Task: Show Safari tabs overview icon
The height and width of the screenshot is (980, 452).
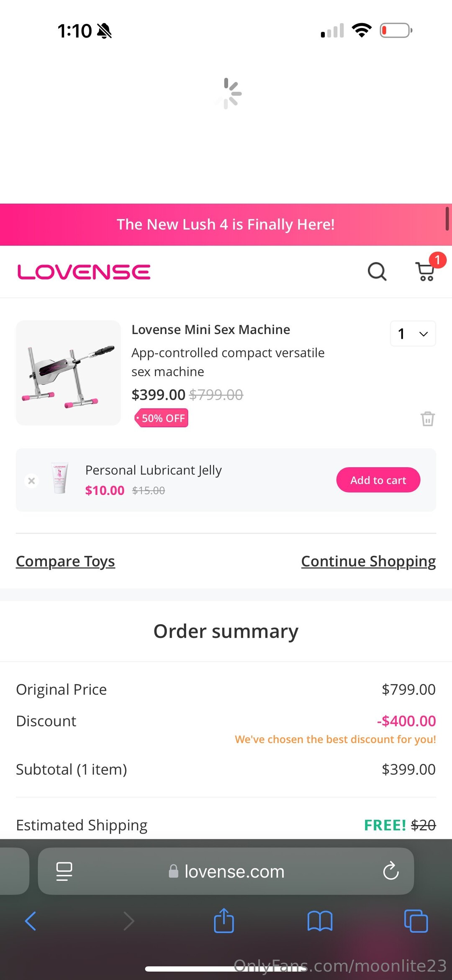Action: tap(416, 921)
